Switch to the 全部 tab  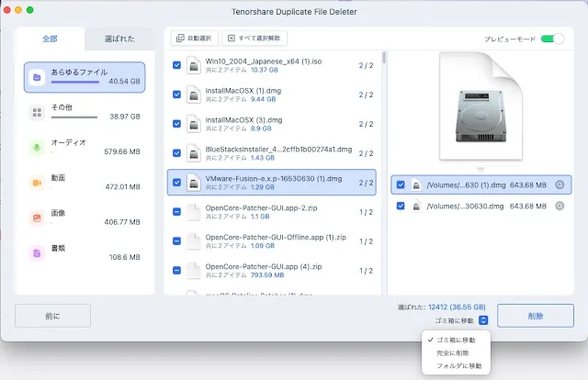pos(50,39)
